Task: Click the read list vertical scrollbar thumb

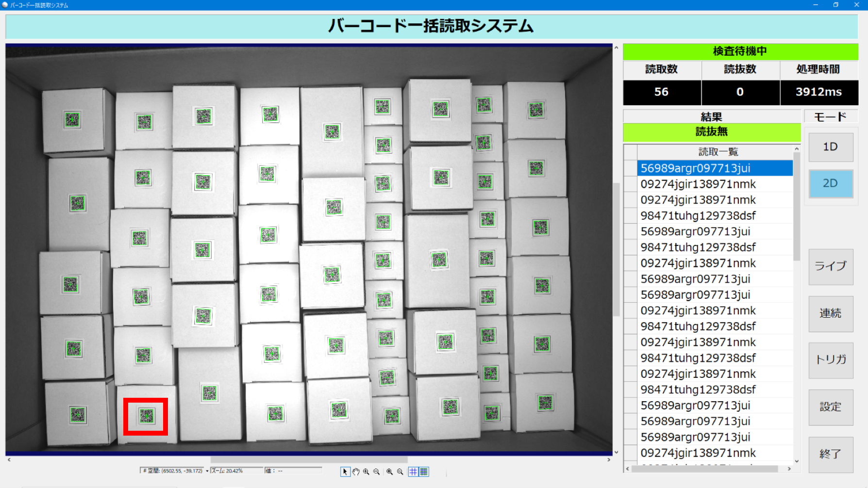Action: pos(797,206)
